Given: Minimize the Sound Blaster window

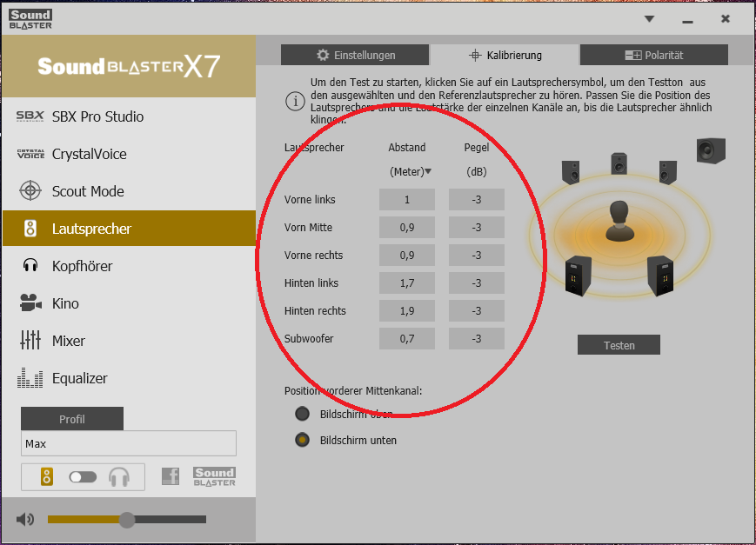Looking at the screenshot, I should pyautogui.click(x=687, y=21).
